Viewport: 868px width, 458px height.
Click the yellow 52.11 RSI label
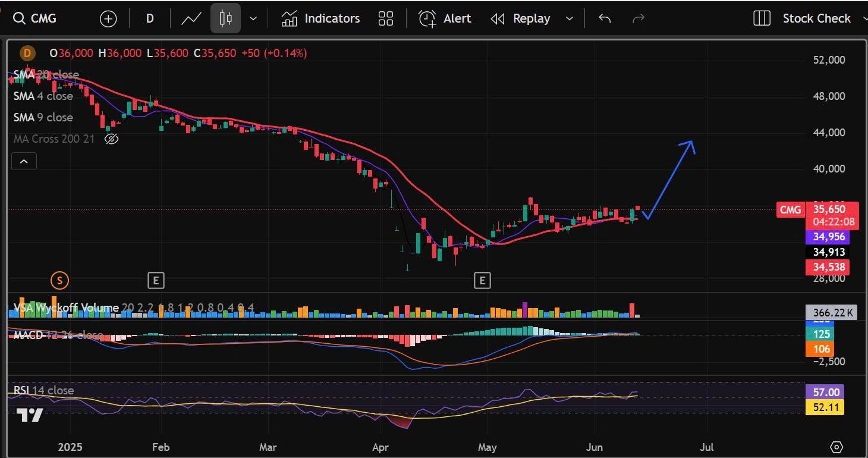click(825, 407)
